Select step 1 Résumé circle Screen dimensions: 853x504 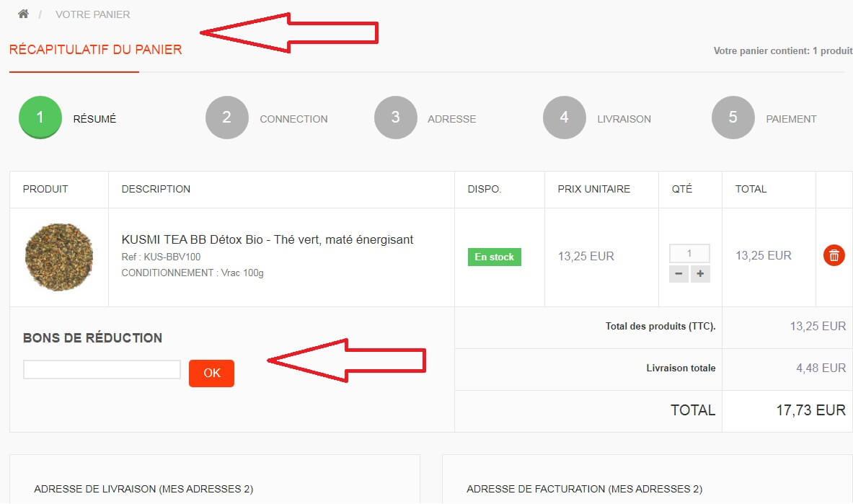pos(40,118)
